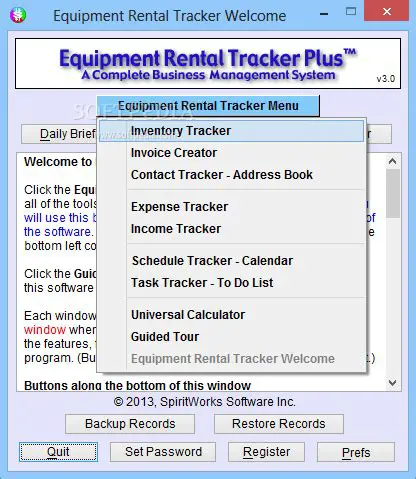Open Income Tracker from the menu
The height and width of the screenshot is (479, 416).
coord(231,229)
